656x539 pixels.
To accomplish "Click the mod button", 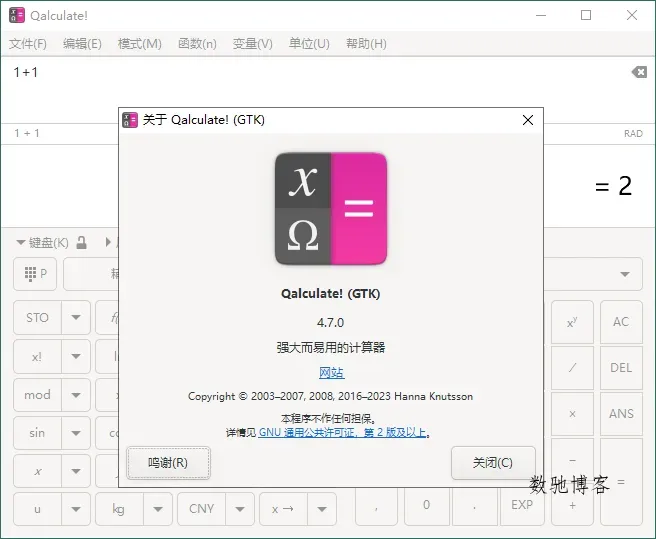I will [38, 395].
